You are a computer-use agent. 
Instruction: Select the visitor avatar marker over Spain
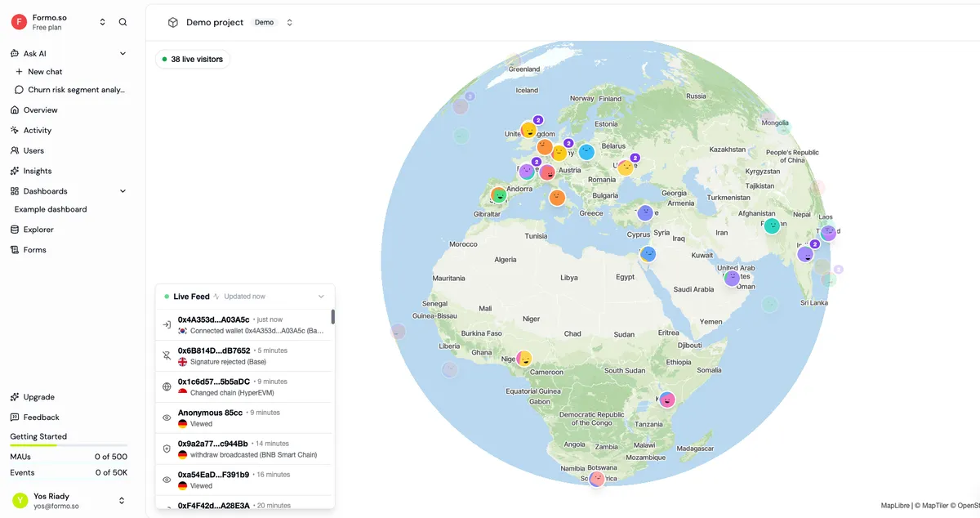click(498, 195)
